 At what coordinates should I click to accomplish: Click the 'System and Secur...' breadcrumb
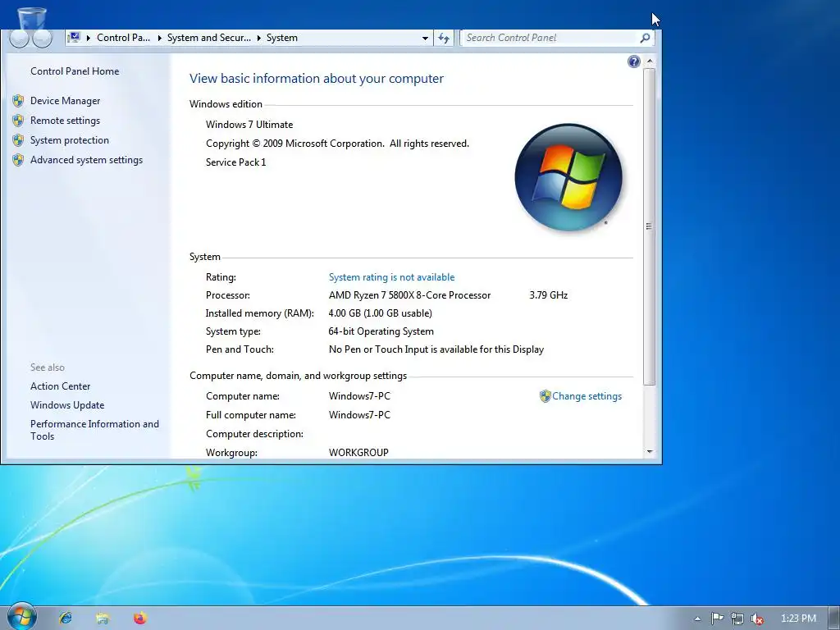[209, 38]
